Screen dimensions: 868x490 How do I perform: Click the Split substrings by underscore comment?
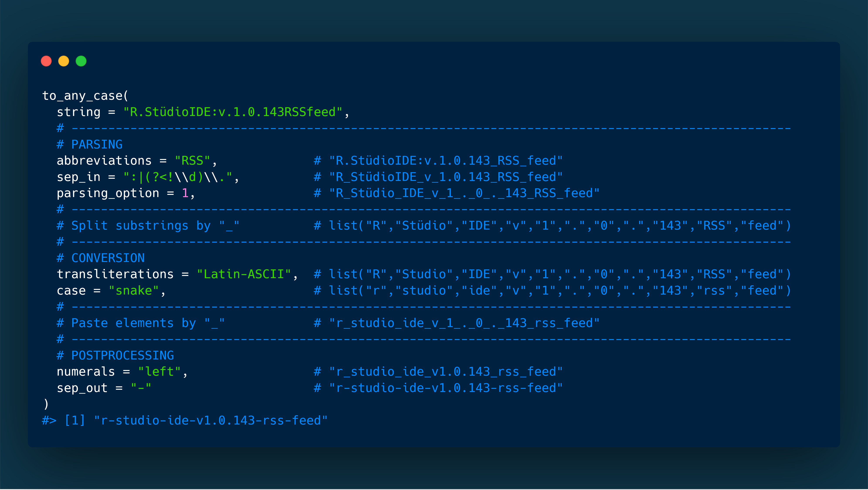click(148, 225)
